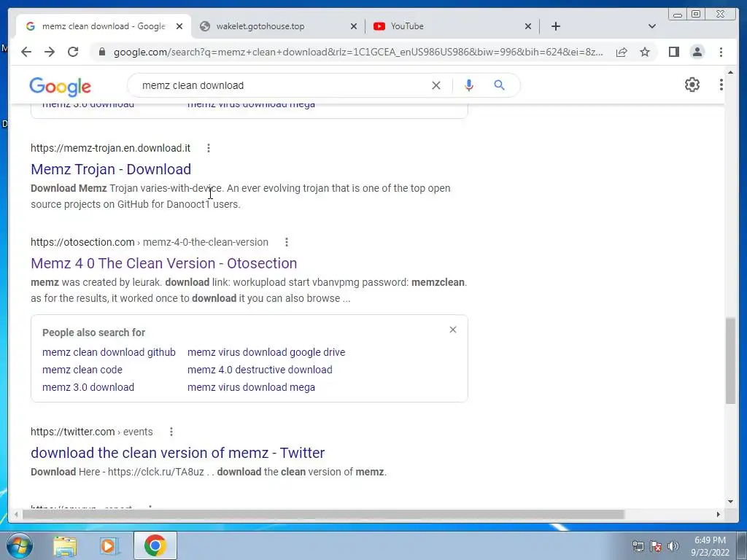Click the address bar URL

[357, 52]
